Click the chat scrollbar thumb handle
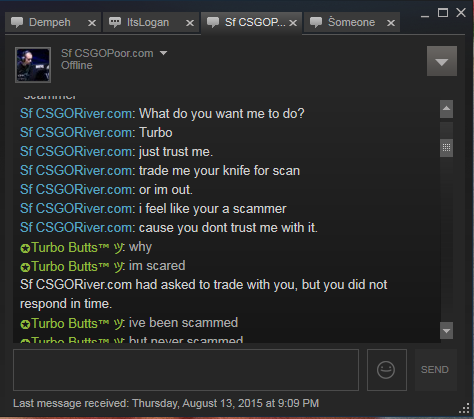Image resolution: width=474 pixels, height=419 pixels. coord(446,148)
